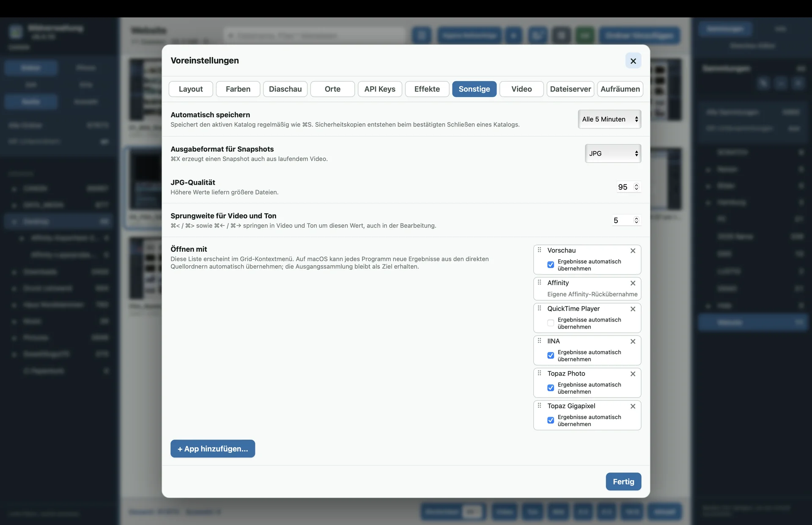The image size is (812, 525).
Task: Select the Diaschau tab
Action: (285, 89)
